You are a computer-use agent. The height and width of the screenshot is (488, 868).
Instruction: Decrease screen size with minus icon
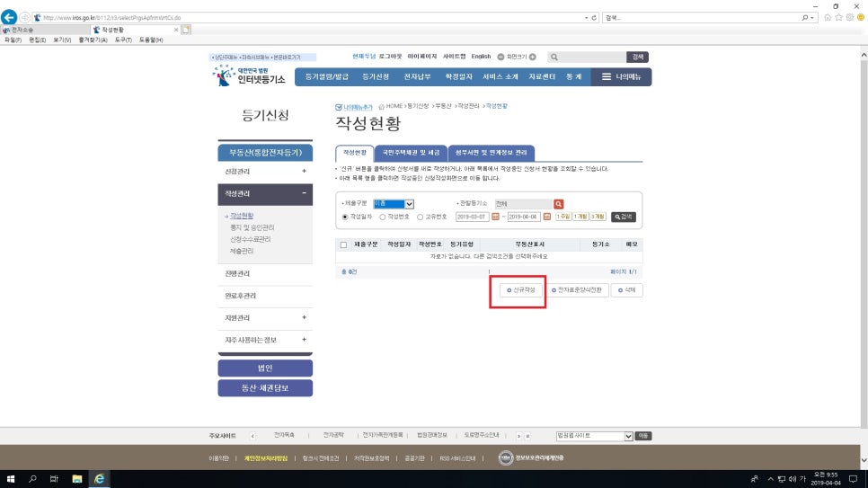(x=500, y=57)
